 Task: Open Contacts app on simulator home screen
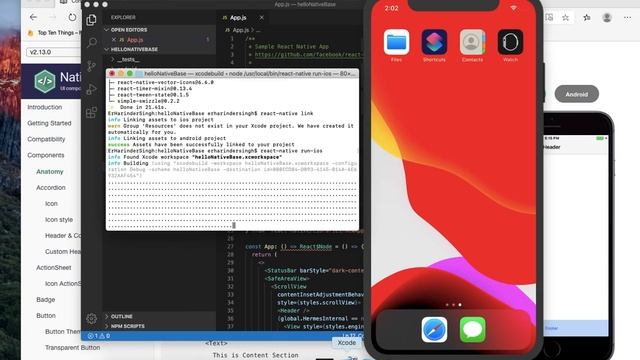pos(472,42)
